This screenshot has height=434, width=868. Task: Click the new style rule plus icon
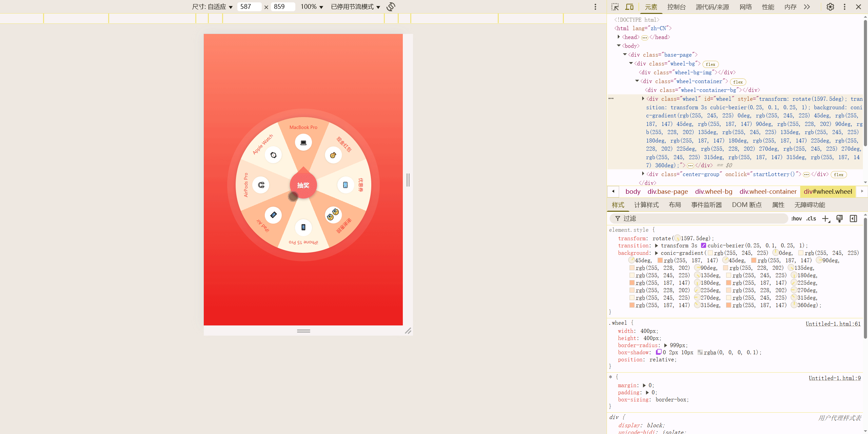(826, 219)
